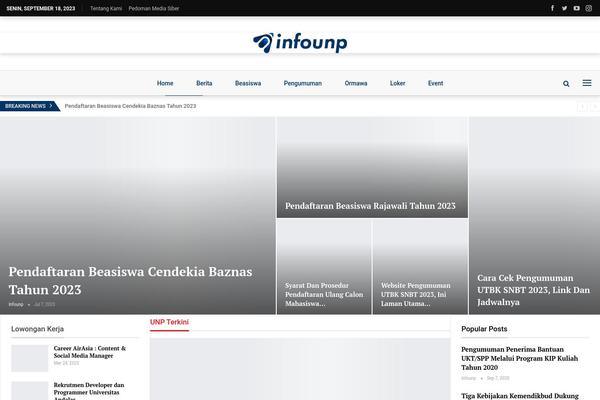Open the Facebook social icon
The height and width of the screenshot is (400, 600).
pos(552,8)
